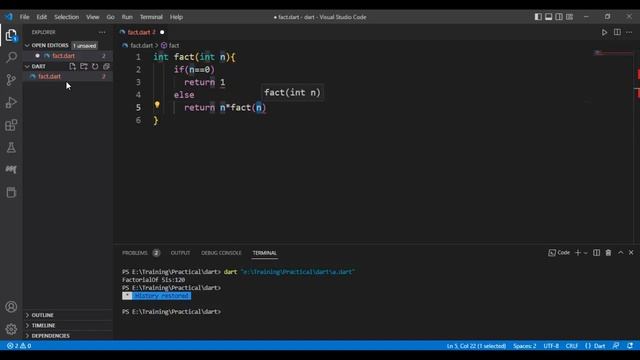
Task: Add a new terminal with plus icon
Action: coord(578,253)
